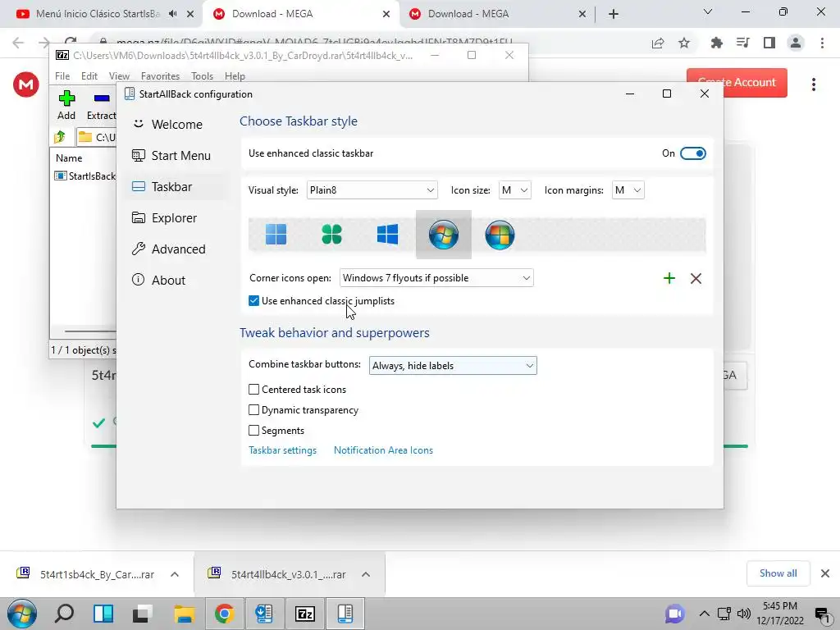Click the Name column header in 7-Zip
Image resolution: width=840 pixels, height=630 pixels.
(69, 158)
